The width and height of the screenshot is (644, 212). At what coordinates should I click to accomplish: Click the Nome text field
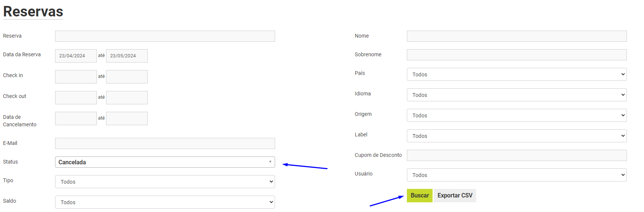coord(517,36)
